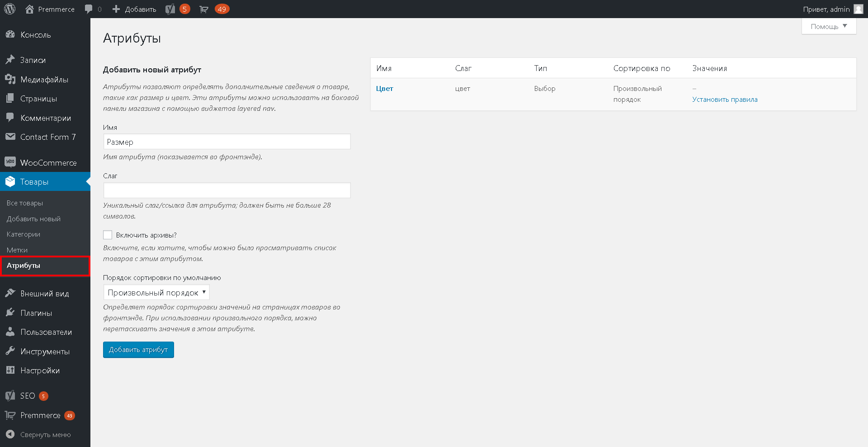Click Настройки settings icon in sidebar

click(10, 370)
